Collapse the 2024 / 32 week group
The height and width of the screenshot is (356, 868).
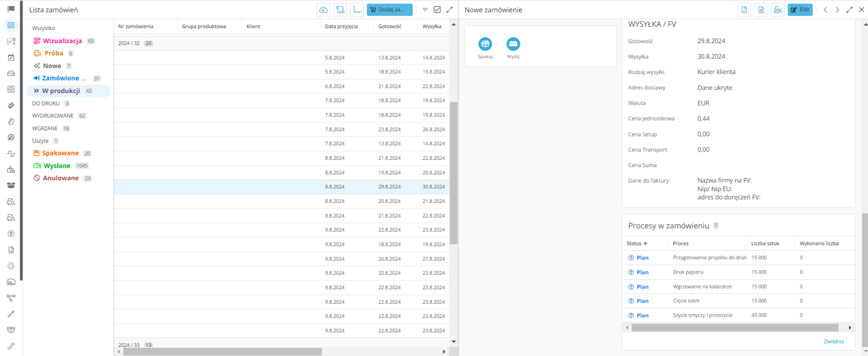point(129,43)
